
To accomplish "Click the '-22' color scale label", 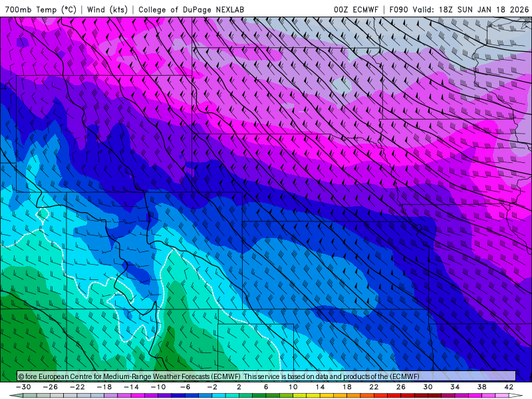I will point(77,387).
